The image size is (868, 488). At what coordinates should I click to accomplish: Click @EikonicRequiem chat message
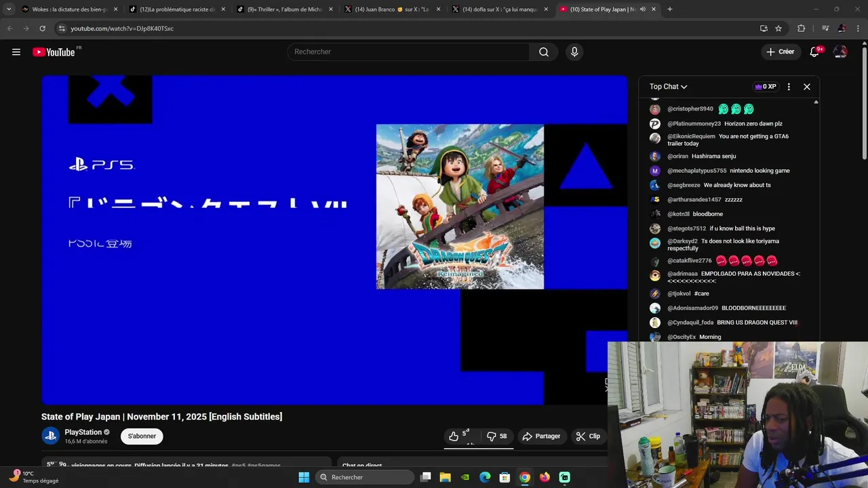[x=728, y=140]
